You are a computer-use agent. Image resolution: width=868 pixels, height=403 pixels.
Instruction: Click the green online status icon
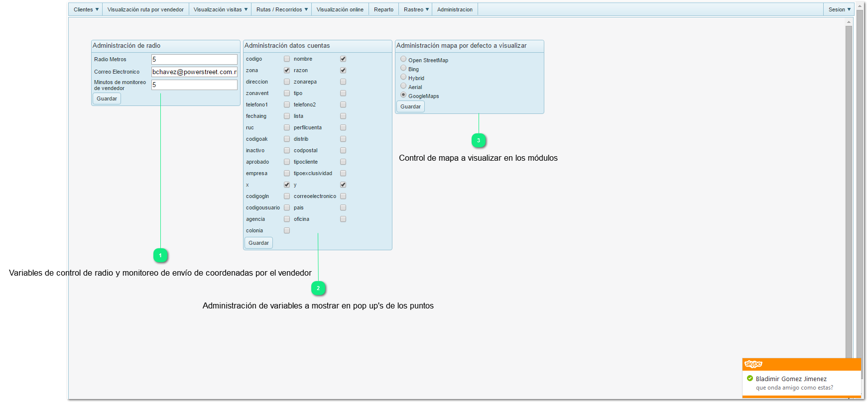coord(750,378)
